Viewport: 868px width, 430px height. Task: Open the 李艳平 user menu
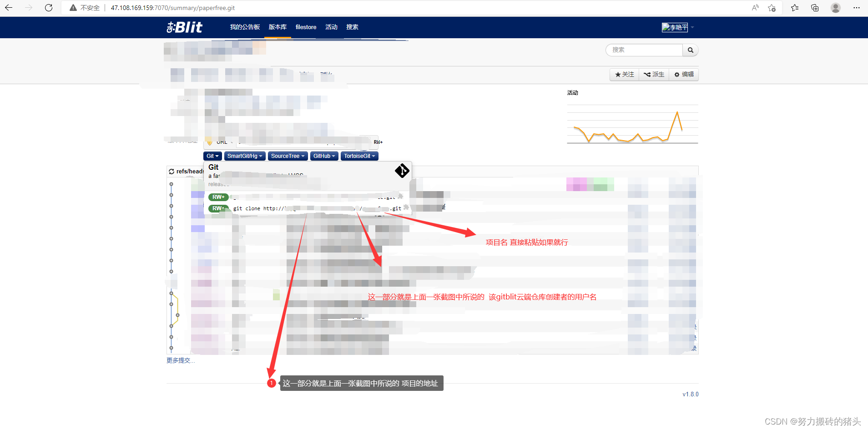[x=678, y=27]
